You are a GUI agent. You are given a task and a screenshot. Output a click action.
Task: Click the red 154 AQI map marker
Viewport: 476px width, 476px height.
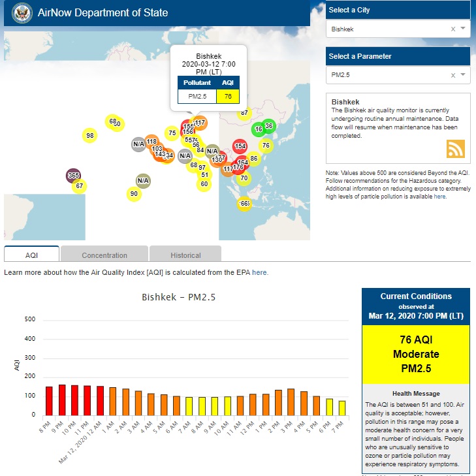coord(240,146)
